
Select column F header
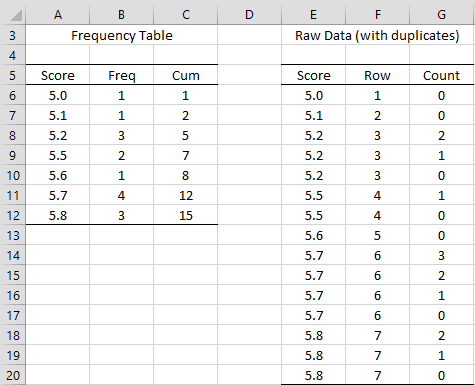coord(377,15)
